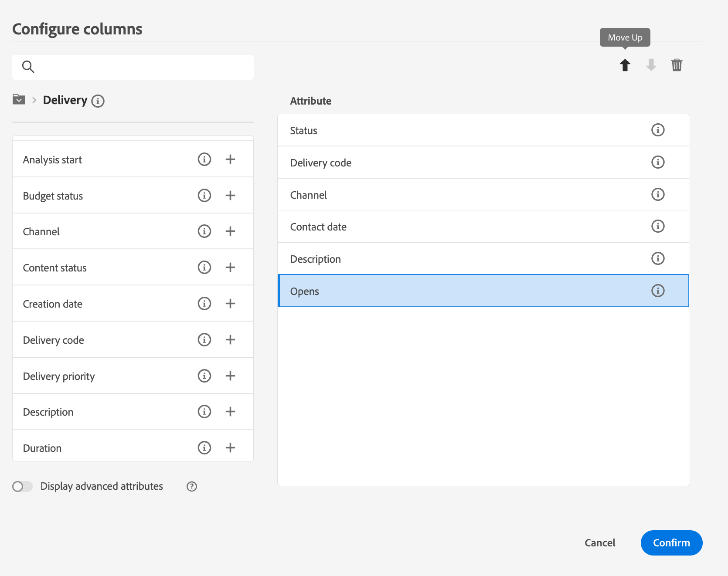Click the Cancel button
The height and width of the screenshot is (576, 728).
pyautogui.click(x=600, y=543)
